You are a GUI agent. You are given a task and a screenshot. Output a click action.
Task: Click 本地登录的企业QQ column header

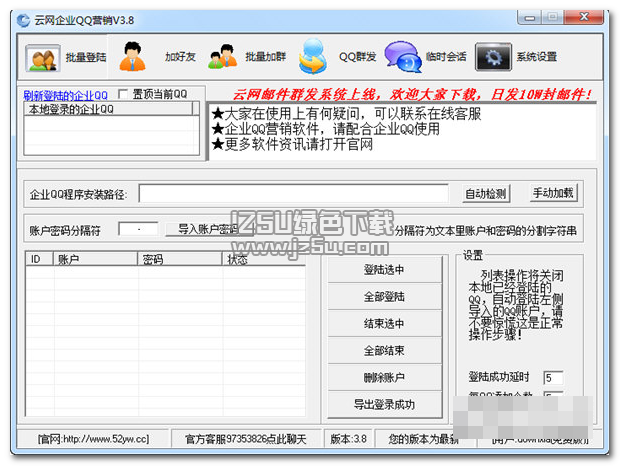click(x=108, y=109)
